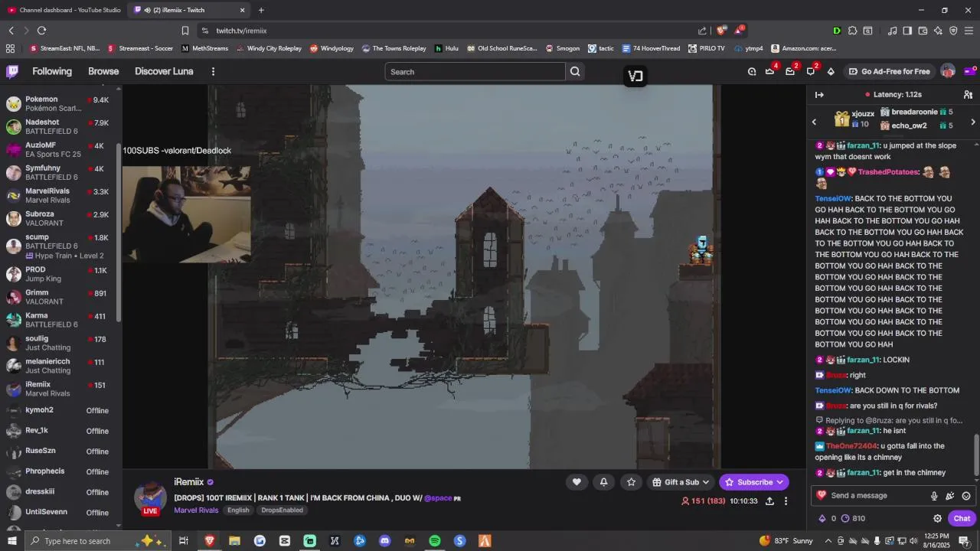This screenshot has height=551, width=980.
Task: Click the followed channels sidebar scrollbar
Action: [119, 233]
